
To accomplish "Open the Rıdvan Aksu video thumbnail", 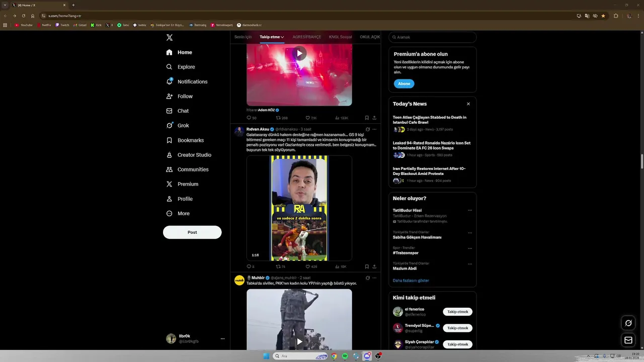I will pyautogui.click(x=299, y=208).
